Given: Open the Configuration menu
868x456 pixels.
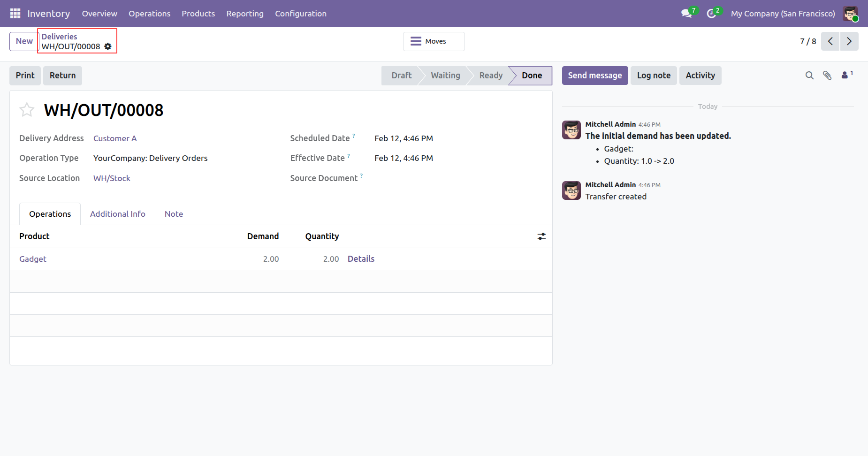Looking at the screenshot, I should (301, 14).
